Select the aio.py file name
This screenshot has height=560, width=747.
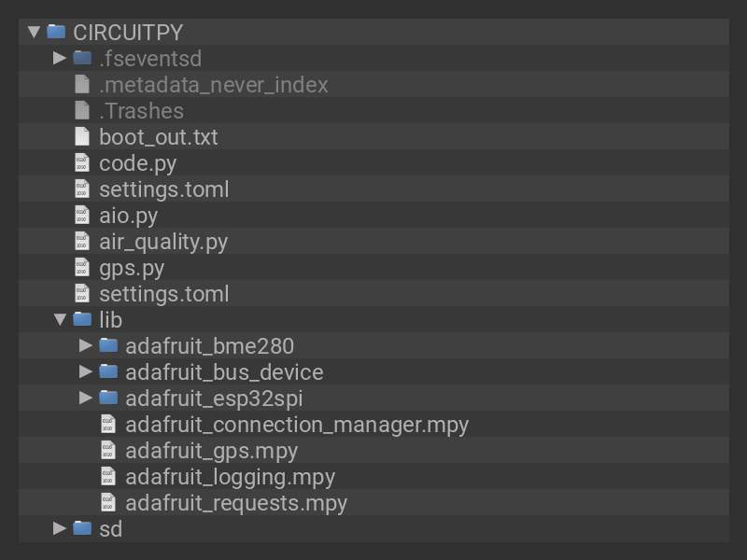[x=128, y=216]
